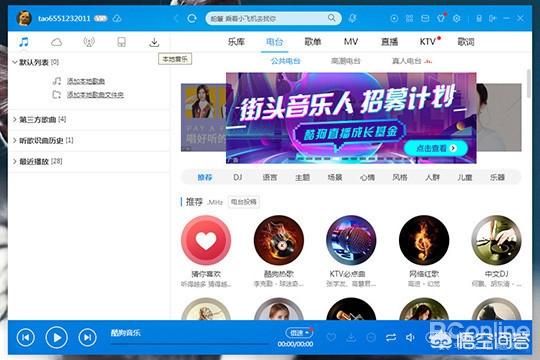Click the circular target icon in title bar
The image size is (540, 360).
pyautogui.click(x=394, y=18)
